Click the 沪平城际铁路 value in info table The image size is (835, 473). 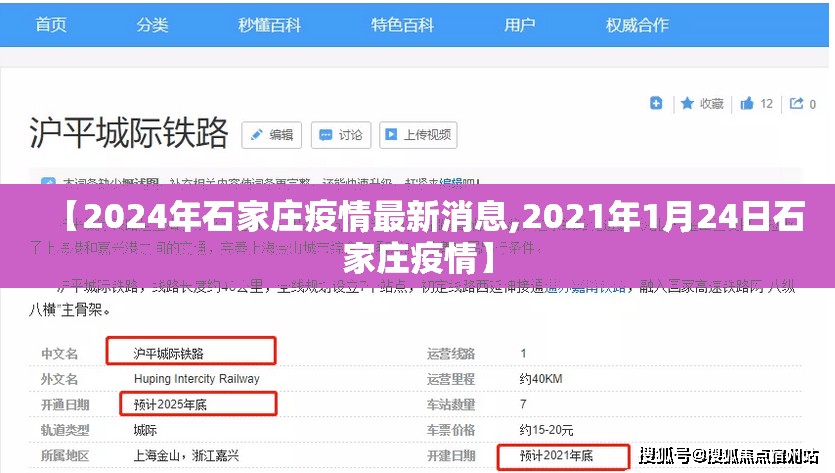click(x=170, y=353)
